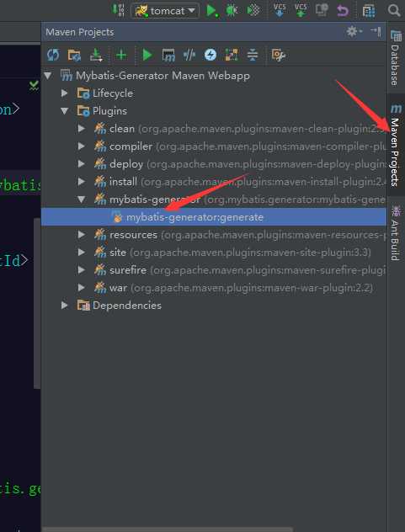Image resolution: width=405 pixels, height=532 pixels.
Task: Run Maven Build with green play icon
Action: pos(147,55)
